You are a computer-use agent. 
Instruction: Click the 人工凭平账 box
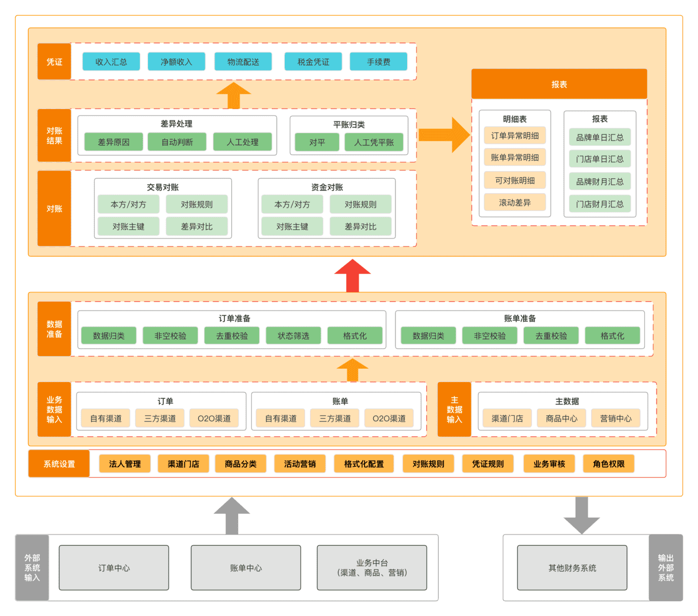pyautogui.click(x=374, y=142)
